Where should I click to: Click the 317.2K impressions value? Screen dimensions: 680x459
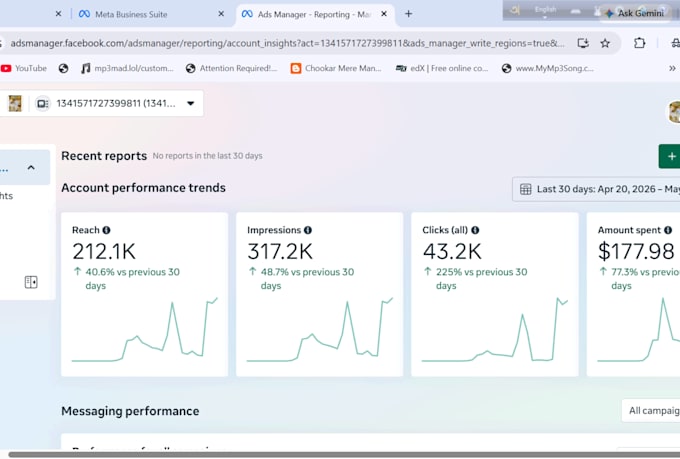[280, 251]
